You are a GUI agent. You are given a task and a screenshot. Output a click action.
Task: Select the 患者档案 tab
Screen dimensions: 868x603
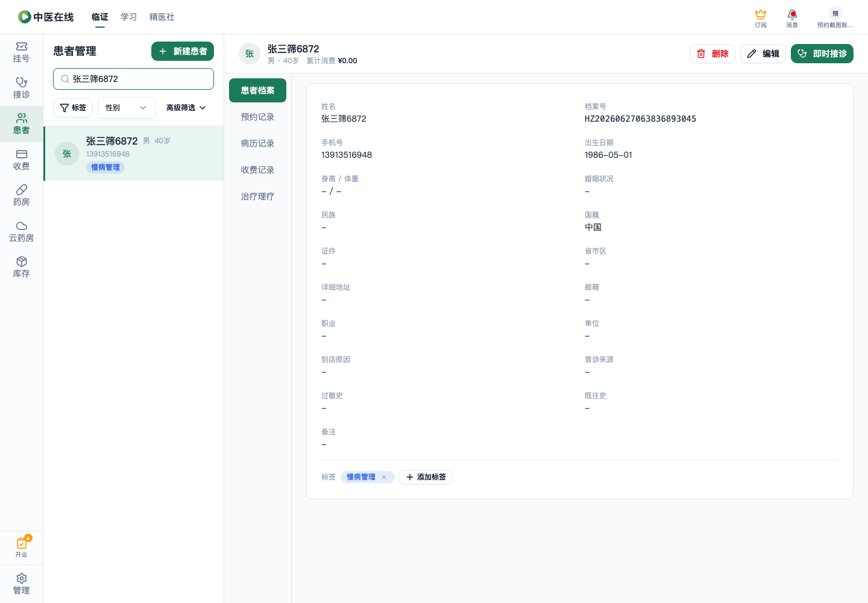tap(257, 90)
